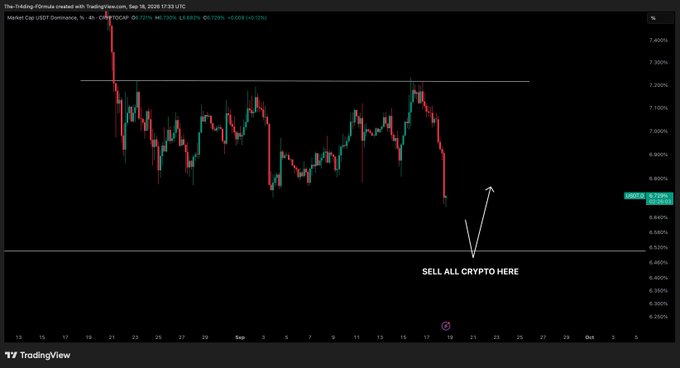Click the 7.100% price axis label
The height and width of the screenshot is (368, 680).
pos(658,108)
